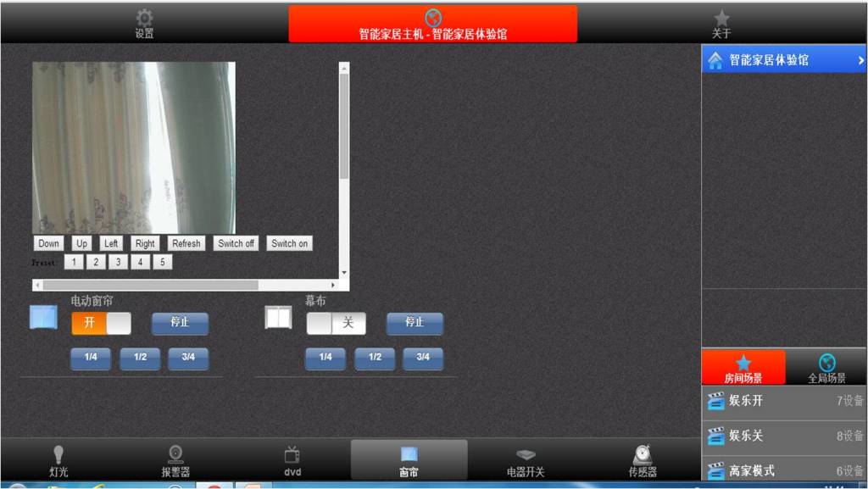Image resolution: width=868 pixels, height=489 pixels.
Task: Select the 灯光 light bulb icon
Action: click(x=58, y=455)
